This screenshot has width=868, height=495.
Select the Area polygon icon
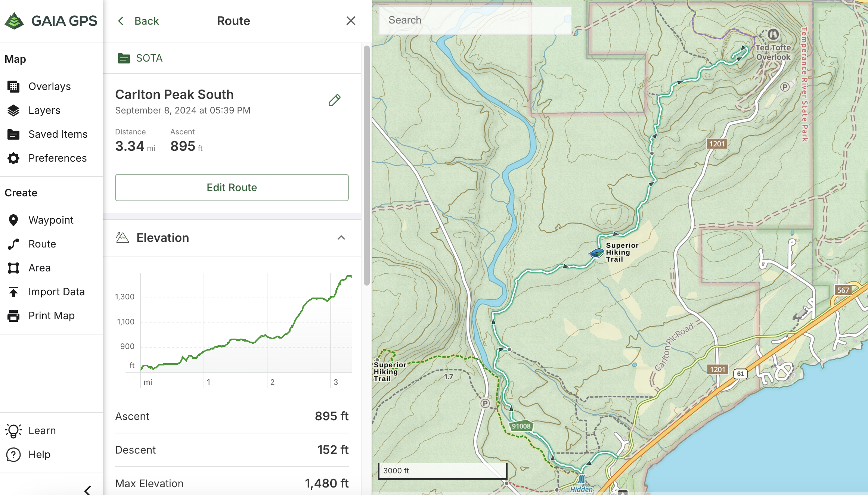coord(13,268)
